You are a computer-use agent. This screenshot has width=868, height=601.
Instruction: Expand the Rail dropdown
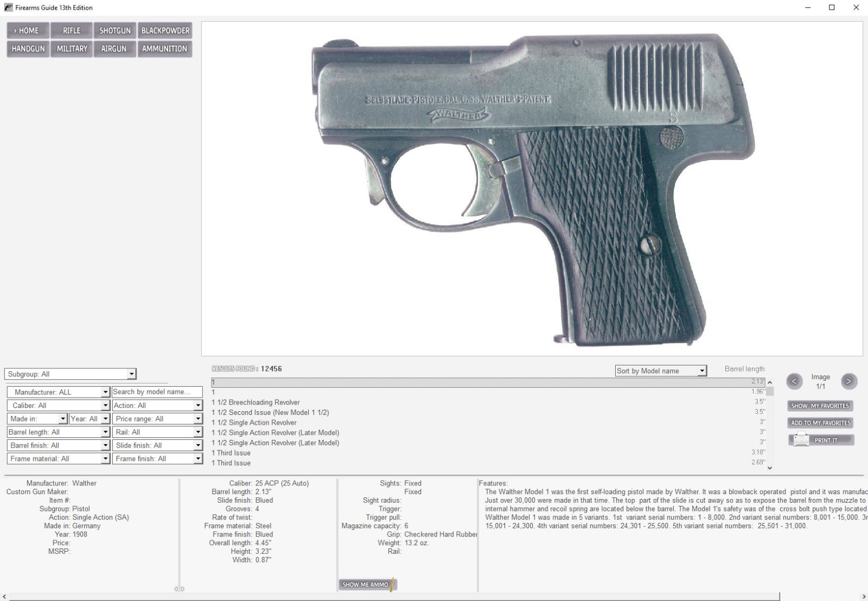198,432
